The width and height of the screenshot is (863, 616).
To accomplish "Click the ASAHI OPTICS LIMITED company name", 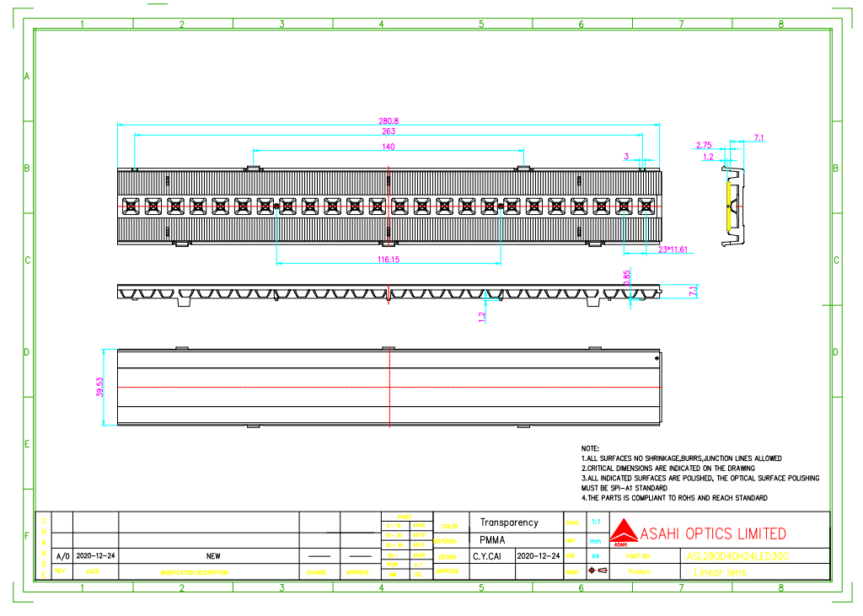I will (x=713, y=533).
